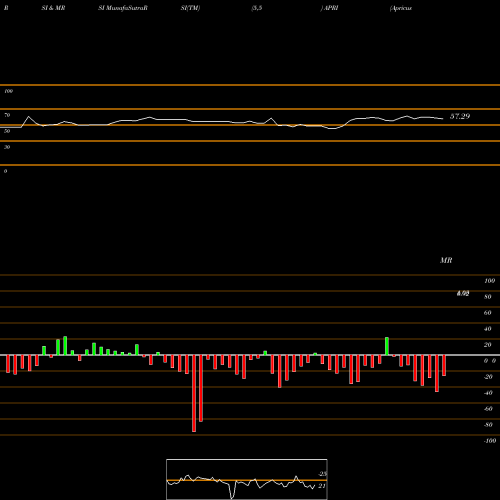Click the value 25 in mini chart
This screenshot has height=500, width=500.
(x=322, y=474)
